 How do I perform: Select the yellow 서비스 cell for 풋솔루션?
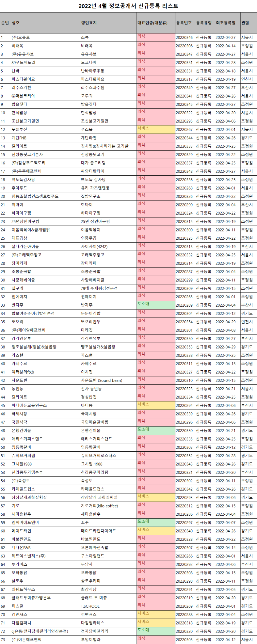(x=156, y=129)
